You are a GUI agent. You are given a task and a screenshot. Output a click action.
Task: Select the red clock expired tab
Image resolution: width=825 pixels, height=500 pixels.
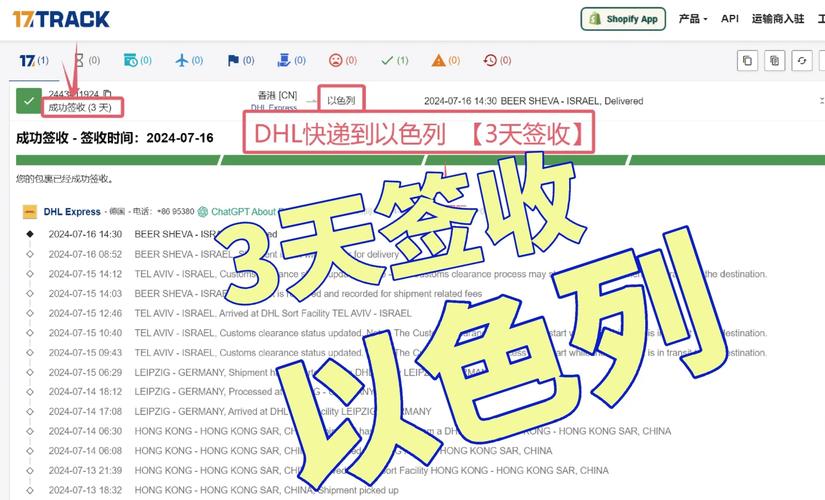pos(497,61)
